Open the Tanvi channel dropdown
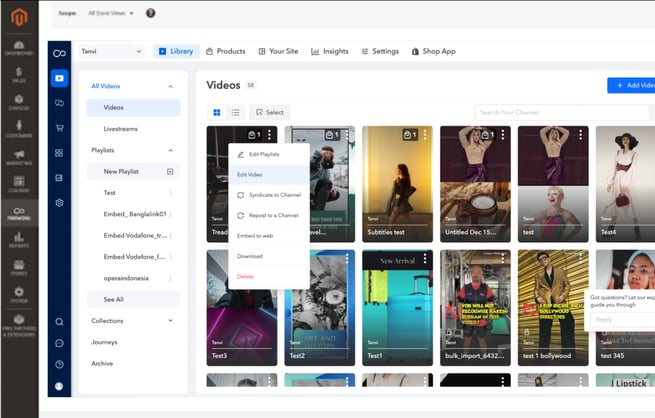This screenshot has width=655, height=418. coord(111,51)
